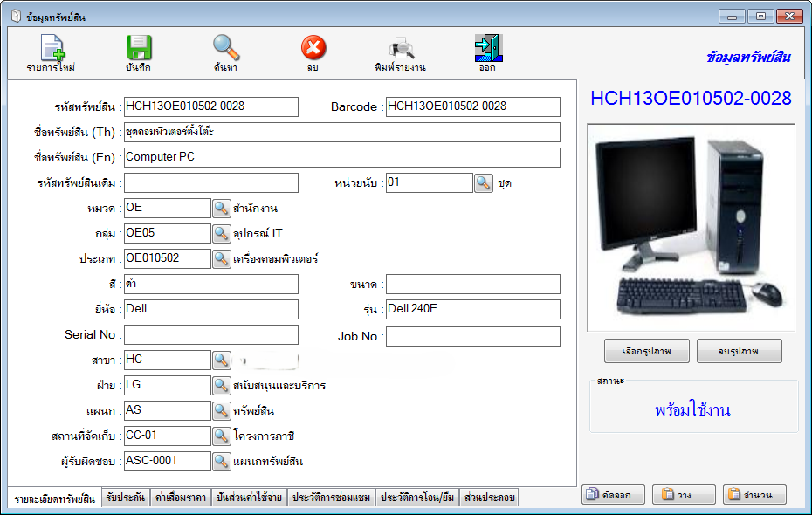812x515 pixels.
Task: Maximize the ข้อมูลทรัพย์สิน window
Action: point(760,17)
